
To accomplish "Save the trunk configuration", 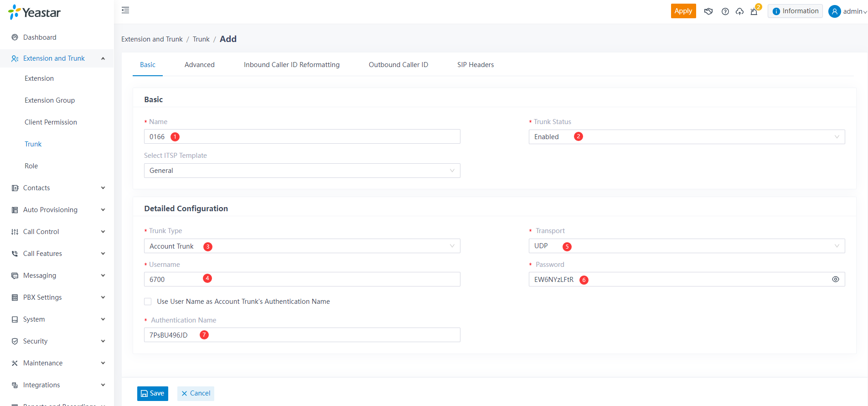I will 153,393.
